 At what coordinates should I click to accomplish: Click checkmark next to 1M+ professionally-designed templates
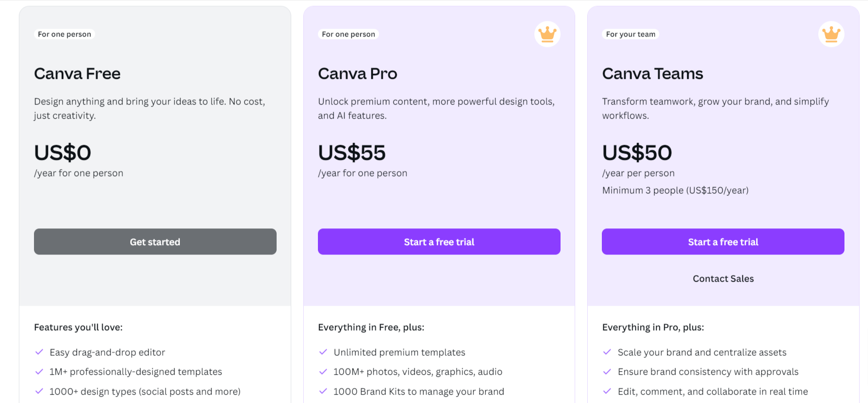pos(39,372)
